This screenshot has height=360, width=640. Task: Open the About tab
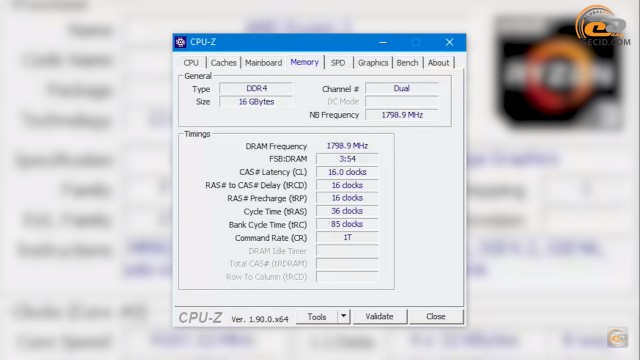coord(438,63)
